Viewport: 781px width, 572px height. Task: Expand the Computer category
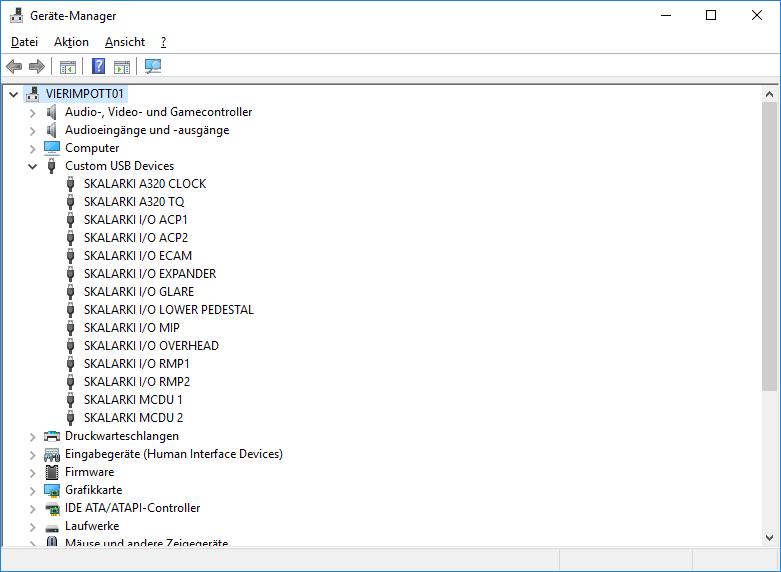pyautogui.click(x=33, y=148)
